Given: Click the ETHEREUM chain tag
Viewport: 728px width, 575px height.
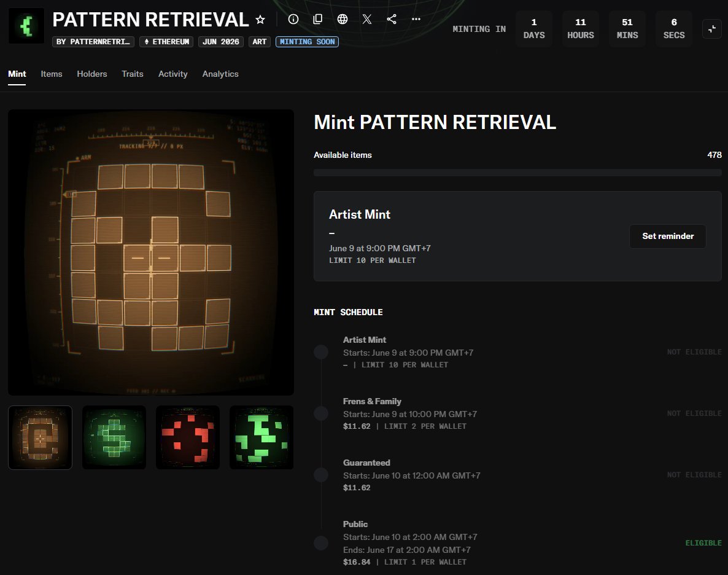Looking at the screenshot, I should click(166, 42).
